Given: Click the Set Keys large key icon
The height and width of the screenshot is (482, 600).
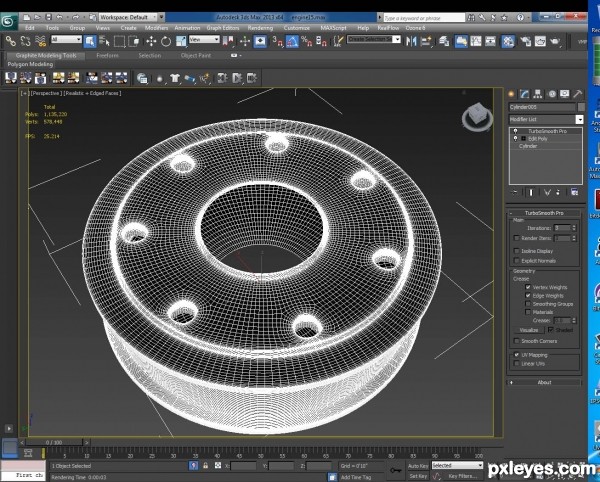Looking at the screenshot, I should coord(395,470).
